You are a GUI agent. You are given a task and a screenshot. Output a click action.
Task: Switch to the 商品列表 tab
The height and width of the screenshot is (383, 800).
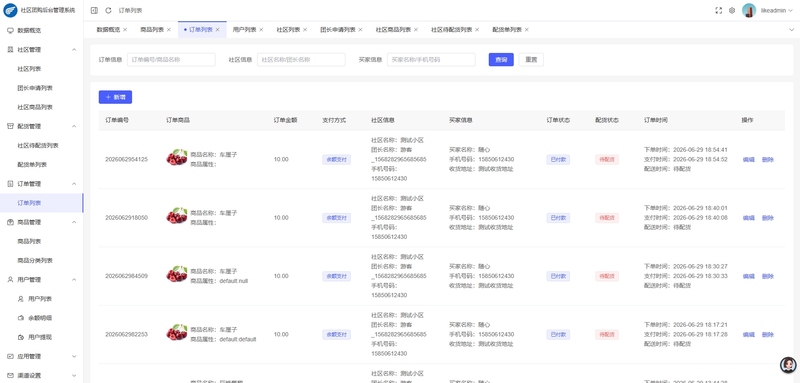(x=152, y=30)
